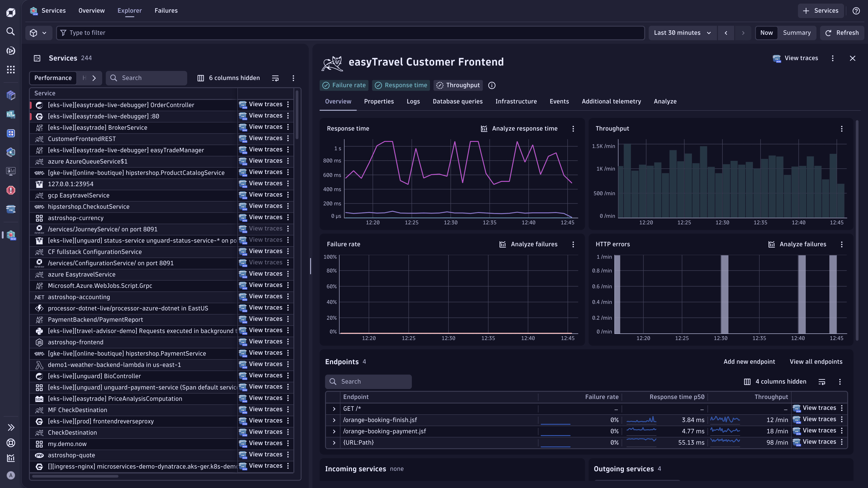Click the Analyze response time chart icon
Screen dimensions: 868x488
(x=484, y=128)
